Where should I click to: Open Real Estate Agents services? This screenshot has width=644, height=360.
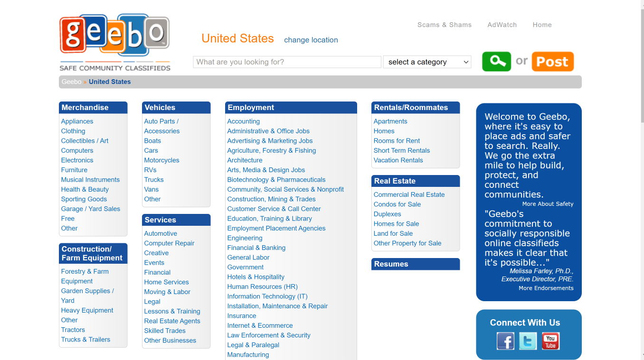[x=172, y=321]
